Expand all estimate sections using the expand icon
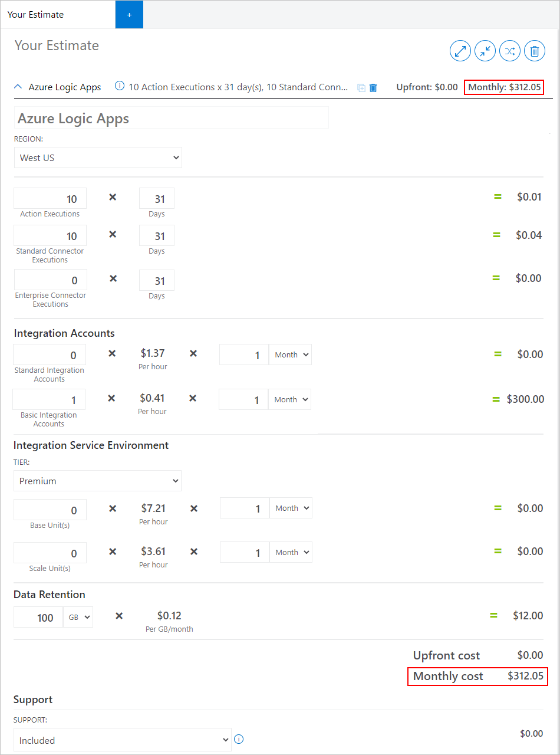This screenshot has width=560, height=755. (460, 51)
